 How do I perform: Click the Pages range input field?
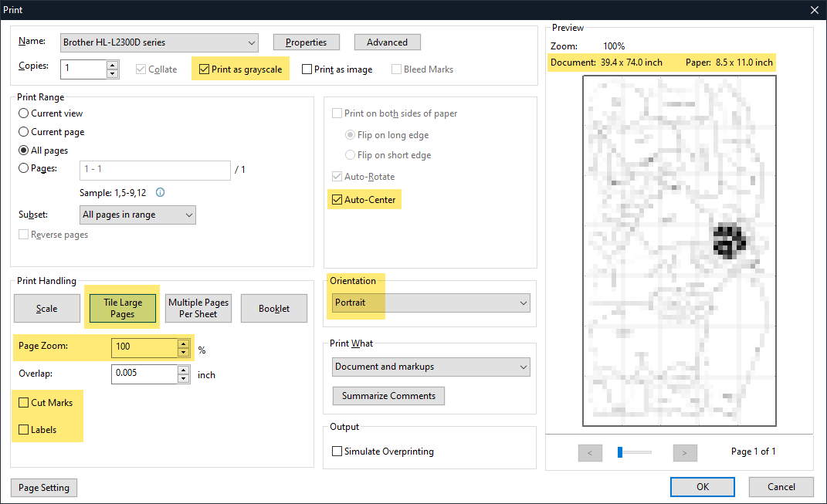[154, 170]
